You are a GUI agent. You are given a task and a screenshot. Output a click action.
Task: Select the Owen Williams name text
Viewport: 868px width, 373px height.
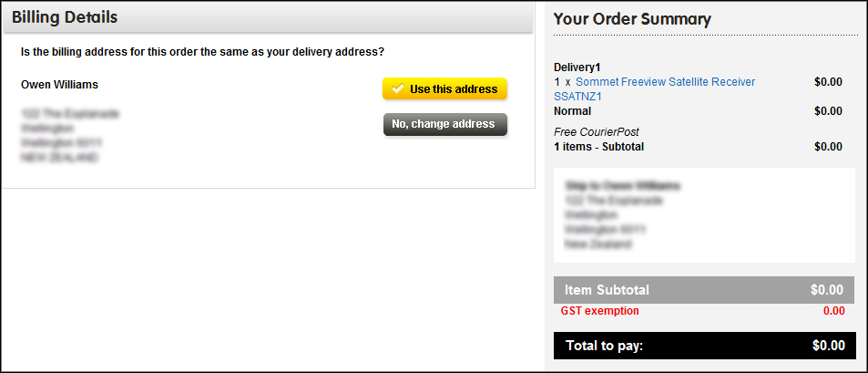coord(59,85)
